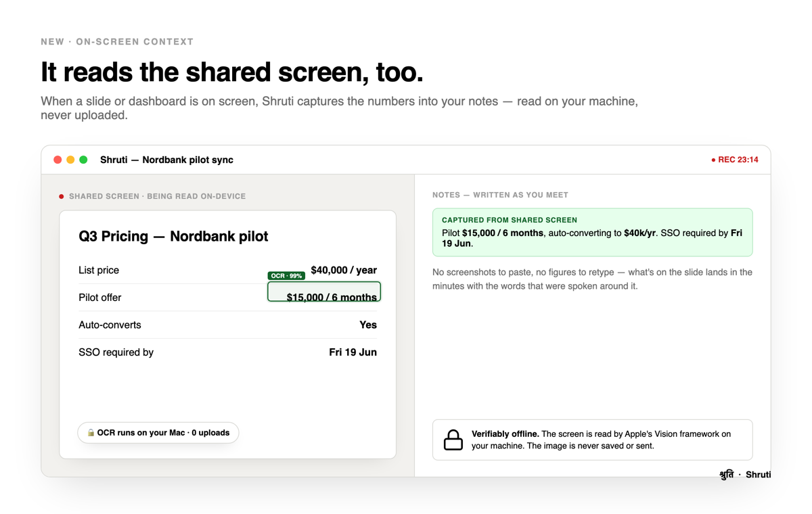Click the NEW · ON-SCREEN CONTEXT eyebrow text
The width and height of the screenshot is (812, 514).
point(117,42)
